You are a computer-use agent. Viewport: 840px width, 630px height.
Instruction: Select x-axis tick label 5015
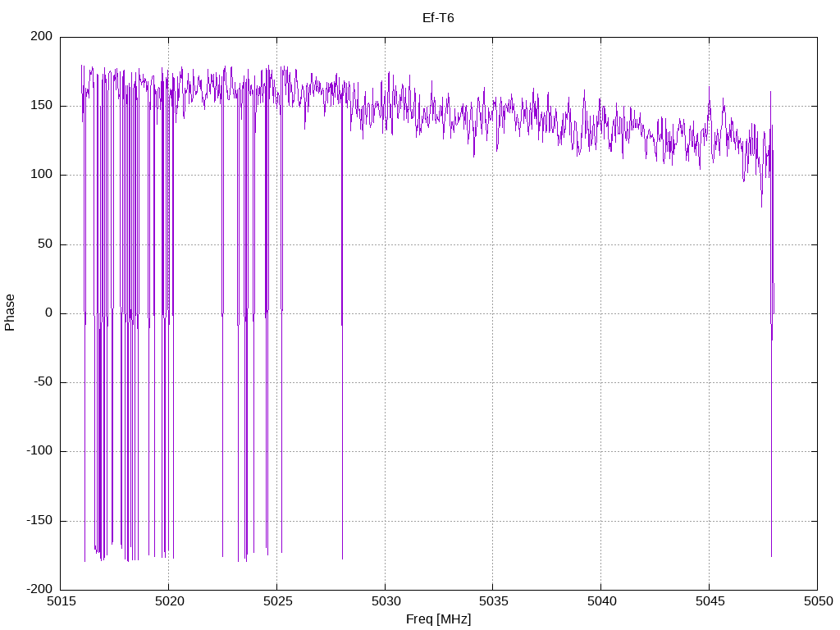[x=61, y=601]
